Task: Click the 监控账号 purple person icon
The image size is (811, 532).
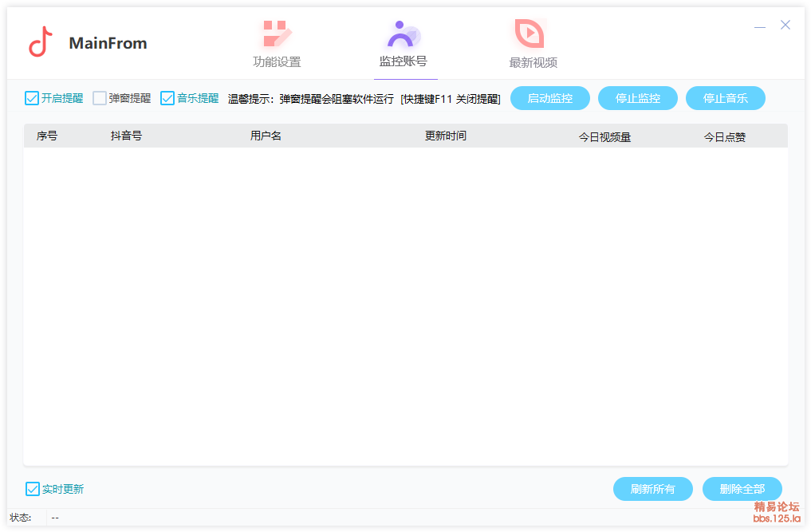Action: click(404, 34)
